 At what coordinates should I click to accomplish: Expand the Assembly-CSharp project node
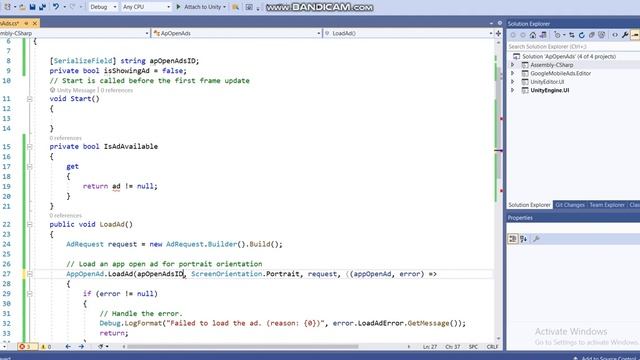pyautogui.click(x=513, y=65)
